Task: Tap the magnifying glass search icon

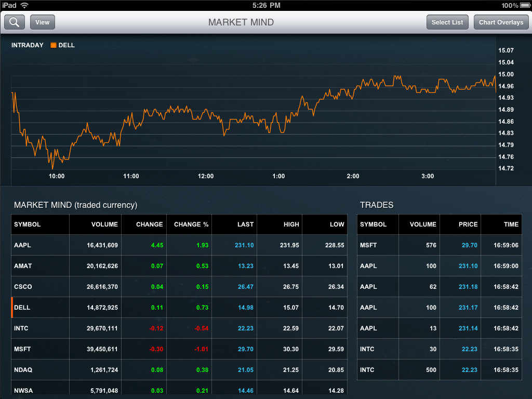Action: (x=15, y=22)
